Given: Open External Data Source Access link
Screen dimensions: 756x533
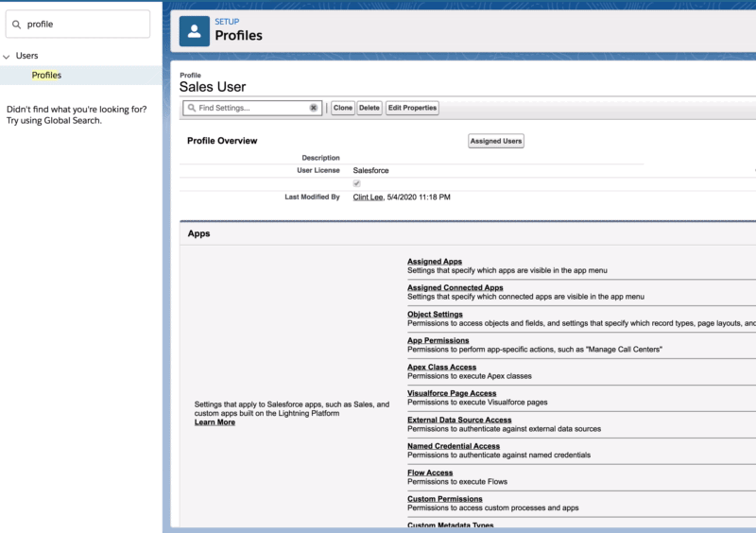Looking at the screenshot, I should coord(459,420).
